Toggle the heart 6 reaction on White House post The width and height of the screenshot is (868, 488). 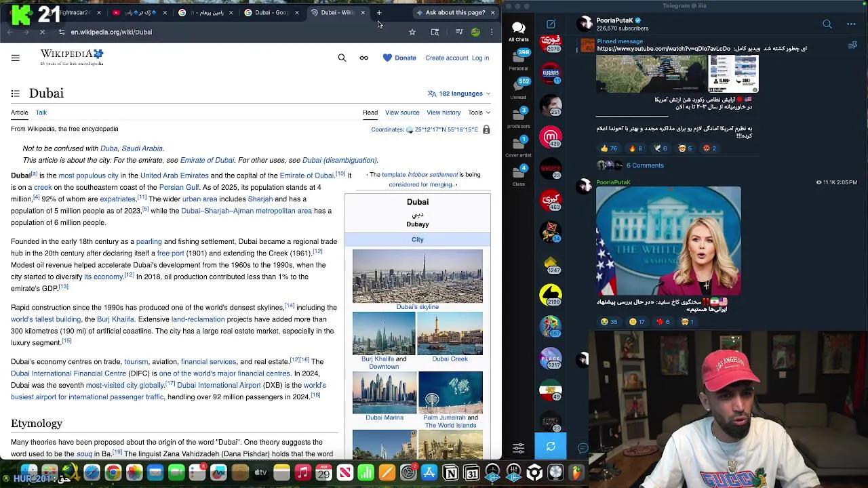pyautogui.click(x=663, y=322)
